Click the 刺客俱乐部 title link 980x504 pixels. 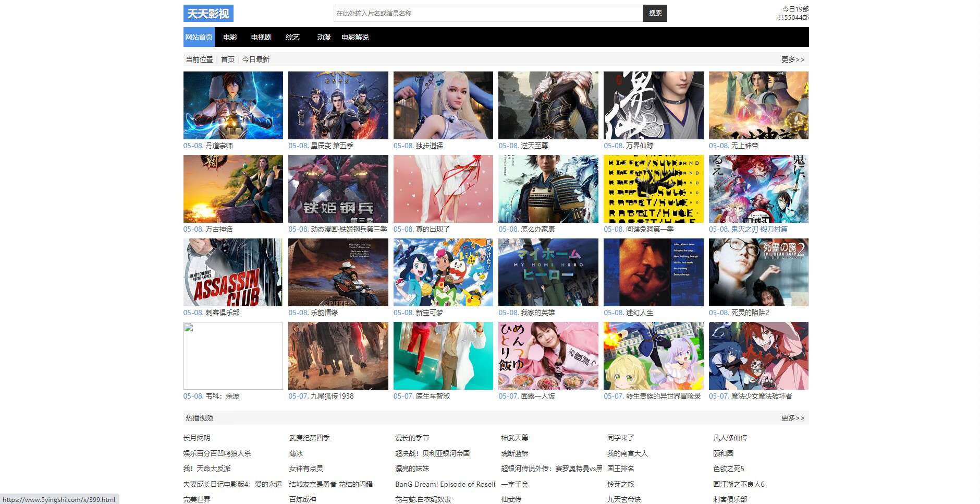point(223,313)
